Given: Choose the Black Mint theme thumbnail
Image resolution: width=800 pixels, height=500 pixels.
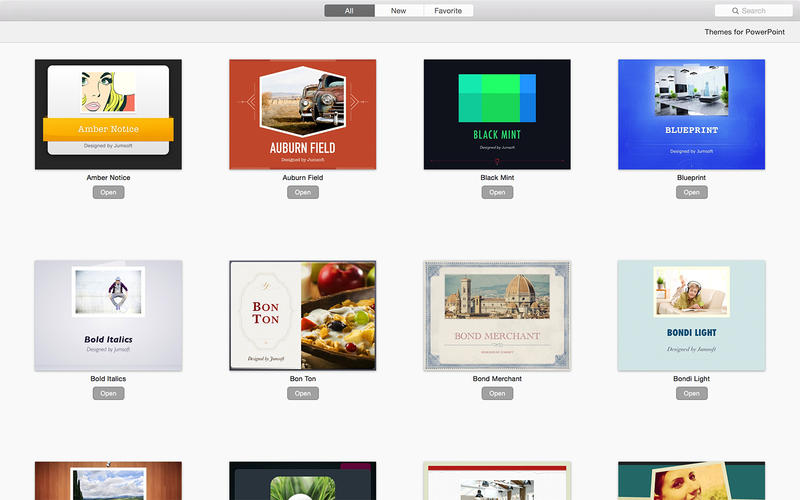Looking at the screenshot, I should click(497, 114).
